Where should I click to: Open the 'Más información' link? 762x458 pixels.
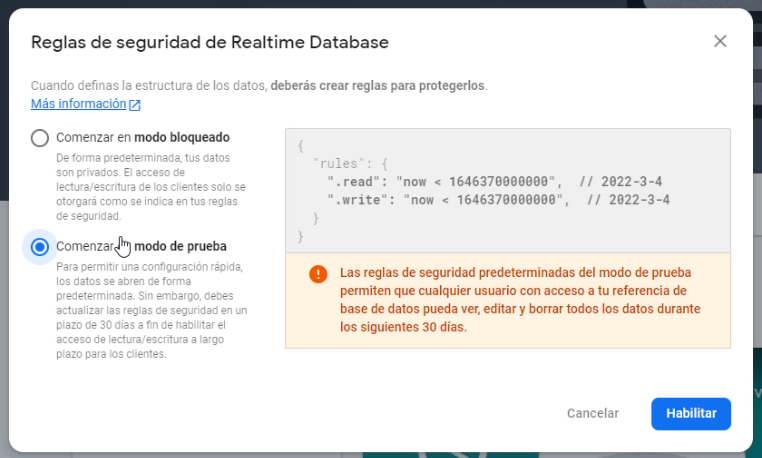coord(78,104)
